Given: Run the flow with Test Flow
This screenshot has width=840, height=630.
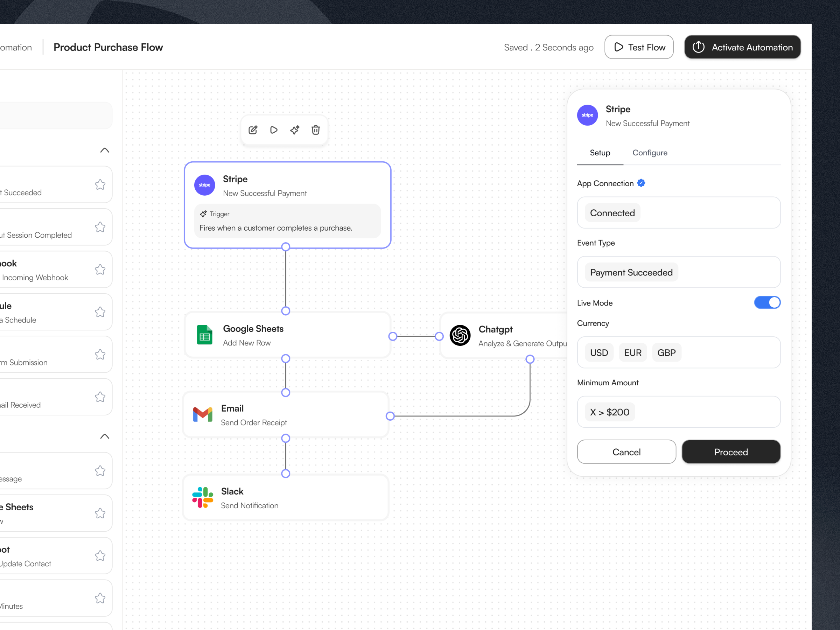Looking at the screenshot, I should [x=639, y=47].
